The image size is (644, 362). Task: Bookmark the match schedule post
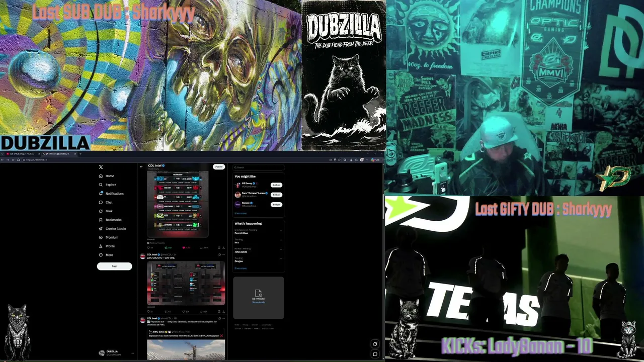click(x=219, y=247)
